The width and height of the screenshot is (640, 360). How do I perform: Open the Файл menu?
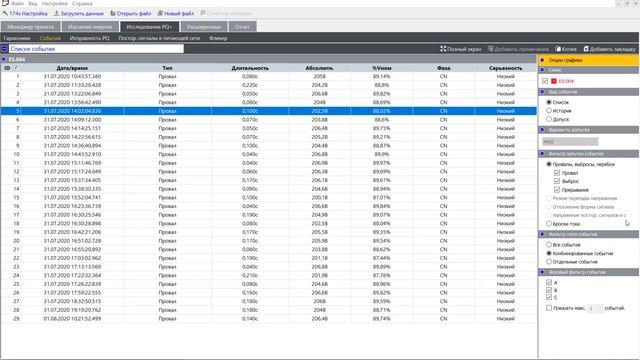click(18, 3)
